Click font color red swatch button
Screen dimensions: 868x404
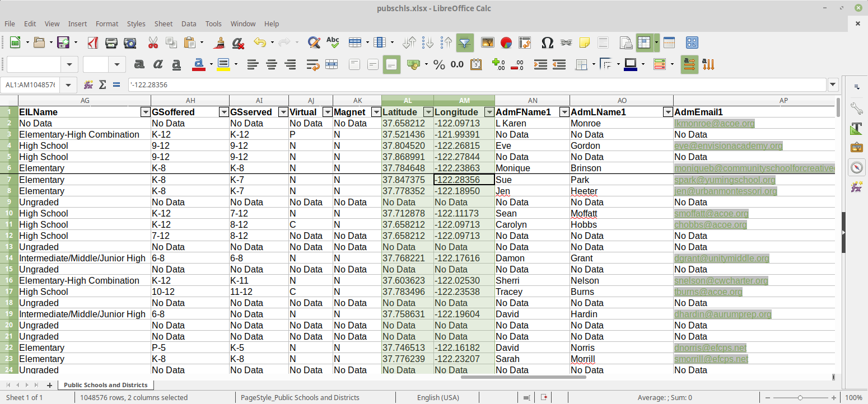click(x=198, y=64)
